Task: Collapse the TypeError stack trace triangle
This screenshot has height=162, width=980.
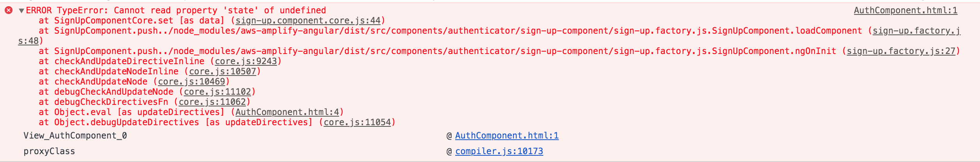Action: 22,11
